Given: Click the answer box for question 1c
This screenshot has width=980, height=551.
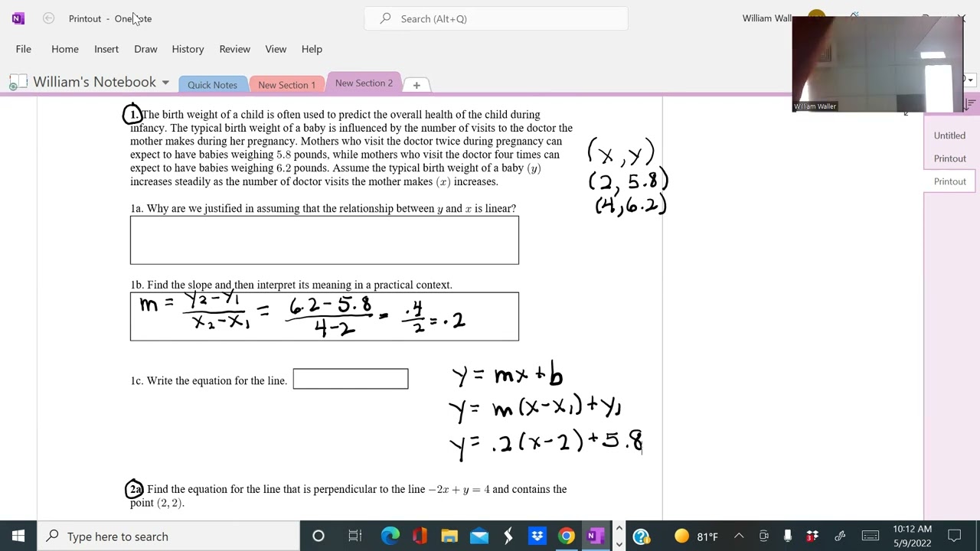Looking at the screenshot, I should 351,379.
